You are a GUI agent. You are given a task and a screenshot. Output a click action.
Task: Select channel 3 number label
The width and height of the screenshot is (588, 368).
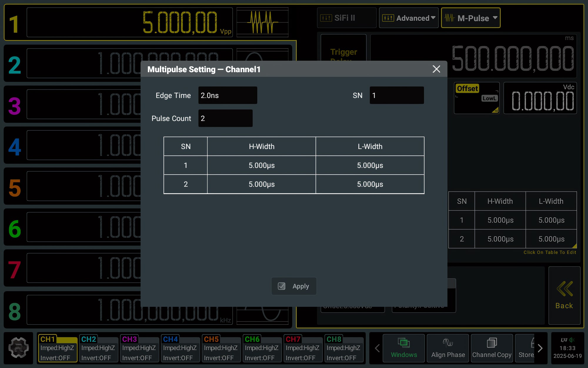pyautogui.click(x=15, y=106)
